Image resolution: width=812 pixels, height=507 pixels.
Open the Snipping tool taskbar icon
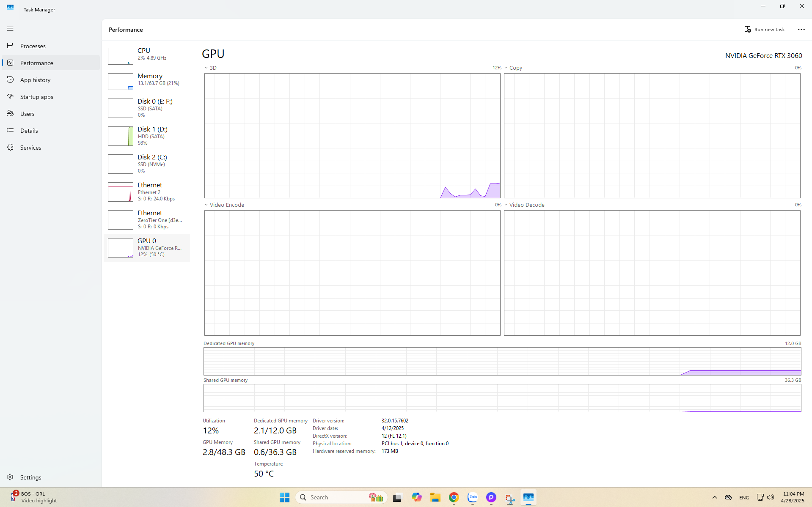(x=510, y=498)
